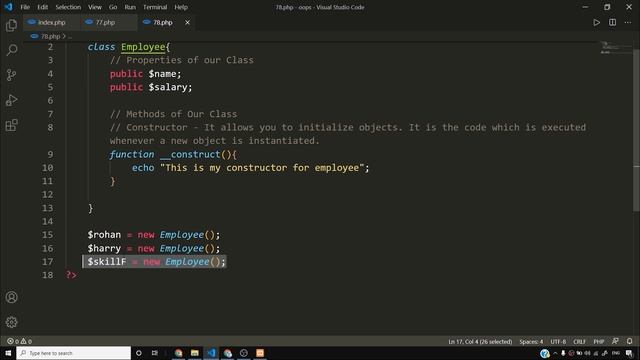
Task: Click line number 9 in the gutter
Action: point(50,154)
